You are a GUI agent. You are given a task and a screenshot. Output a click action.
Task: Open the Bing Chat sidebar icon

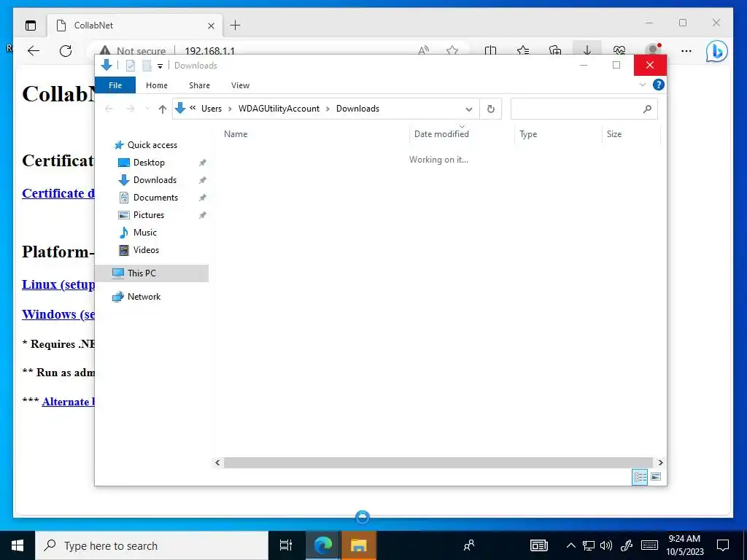716,51
